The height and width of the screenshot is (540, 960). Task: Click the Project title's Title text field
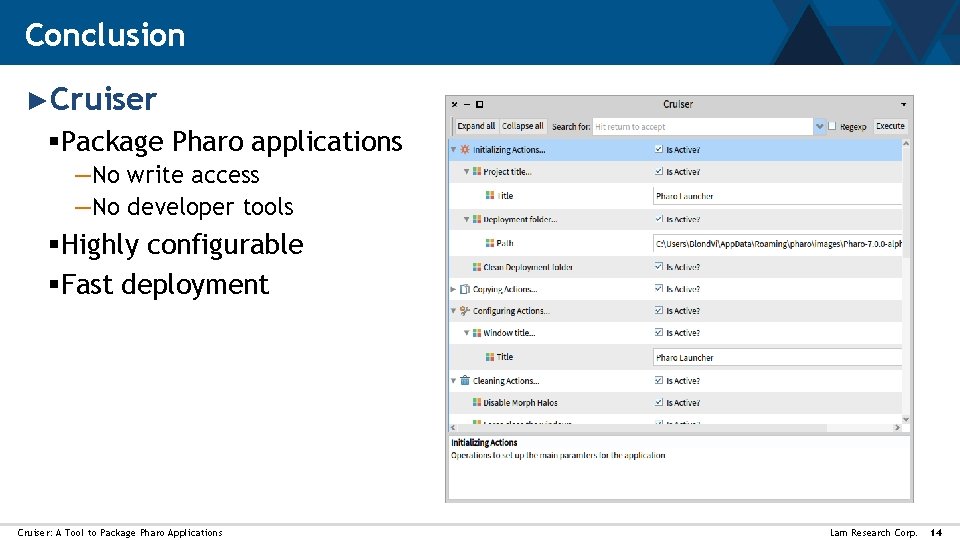click(778, 196)
